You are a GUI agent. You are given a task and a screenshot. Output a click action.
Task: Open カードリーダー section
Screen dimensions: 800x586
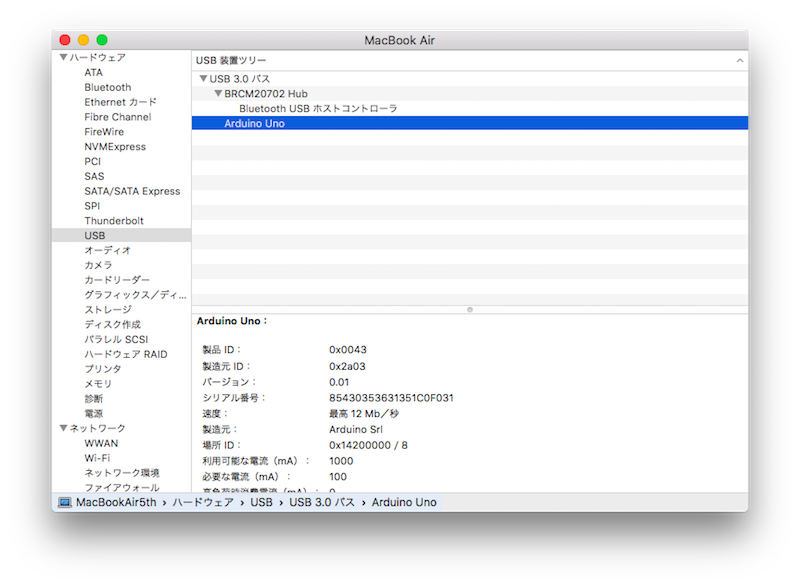click(x=117, y=279)
